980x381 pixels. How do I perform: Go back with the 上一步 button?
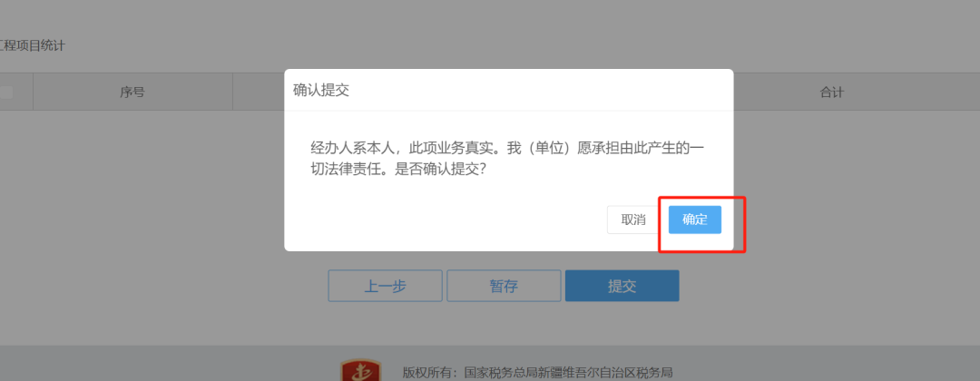pyautogui.click(x=385, y=286)
